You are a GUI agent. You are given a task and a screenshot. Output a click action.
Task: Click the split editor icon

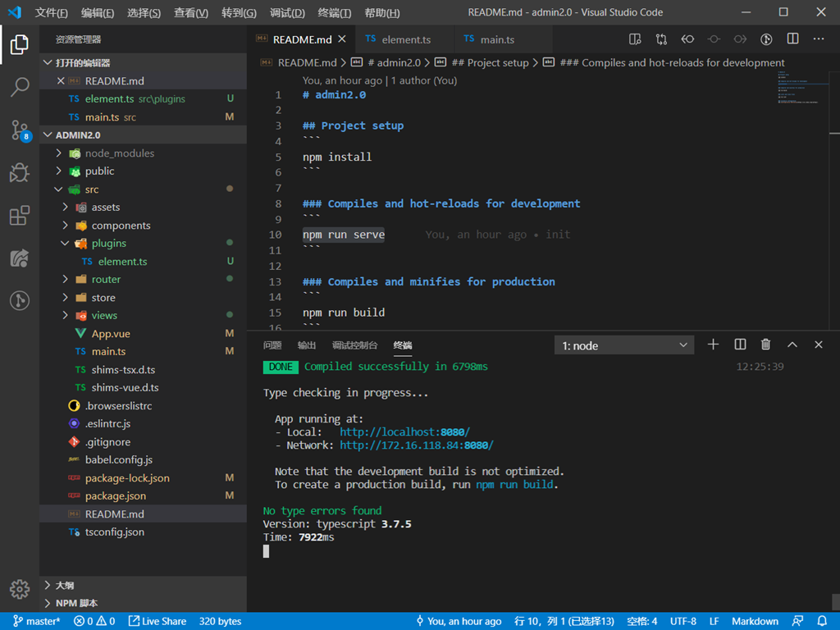click(792, 39)
